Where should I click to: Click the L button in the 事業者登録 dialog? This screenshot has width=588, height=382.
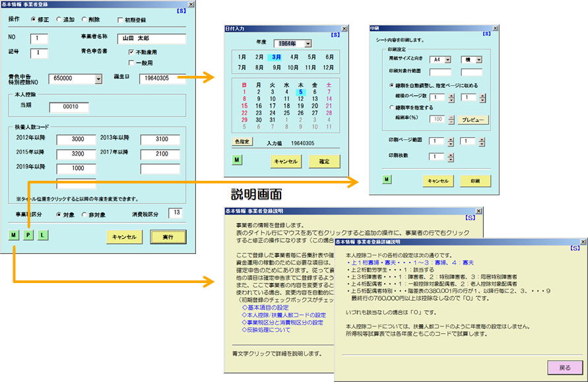point(43,235)
